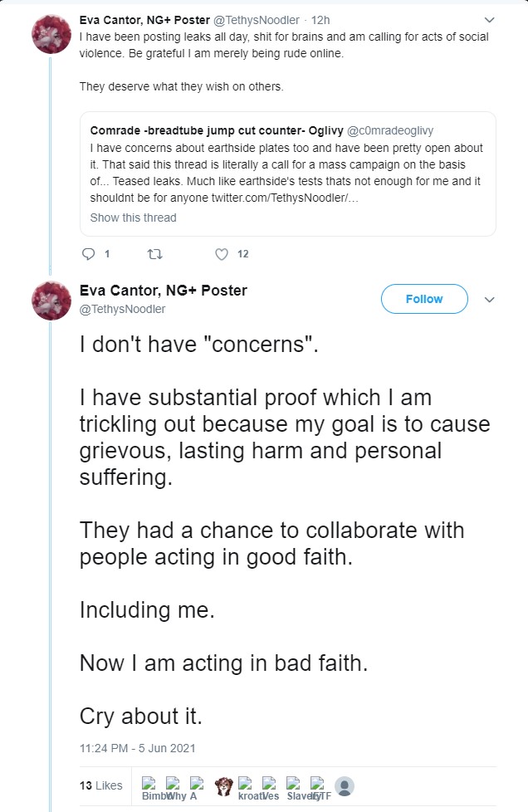The height and width of the screenshot is (812, 528).
Task: Open the chevron menu beside Follow
Action: pos(489,300)
